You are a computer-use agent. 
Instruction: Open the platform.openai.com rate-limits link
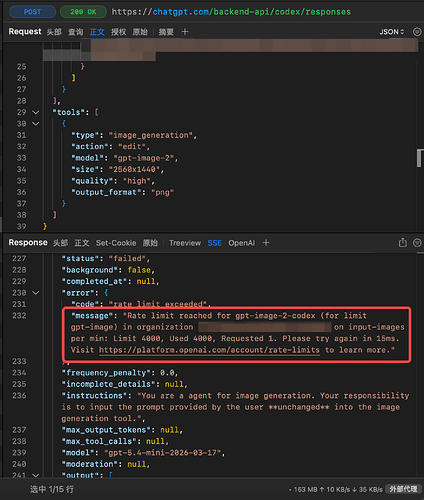209,350
